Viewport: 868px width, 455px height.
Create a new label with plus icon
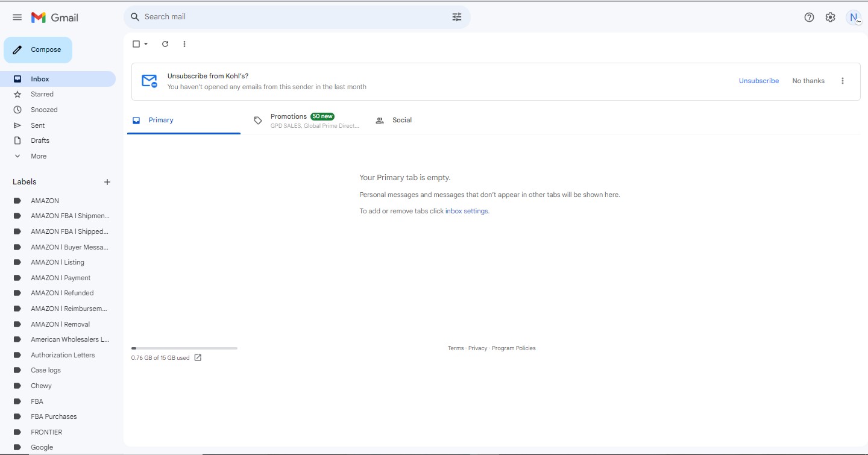pyautogui.click(x=107, y=182)
